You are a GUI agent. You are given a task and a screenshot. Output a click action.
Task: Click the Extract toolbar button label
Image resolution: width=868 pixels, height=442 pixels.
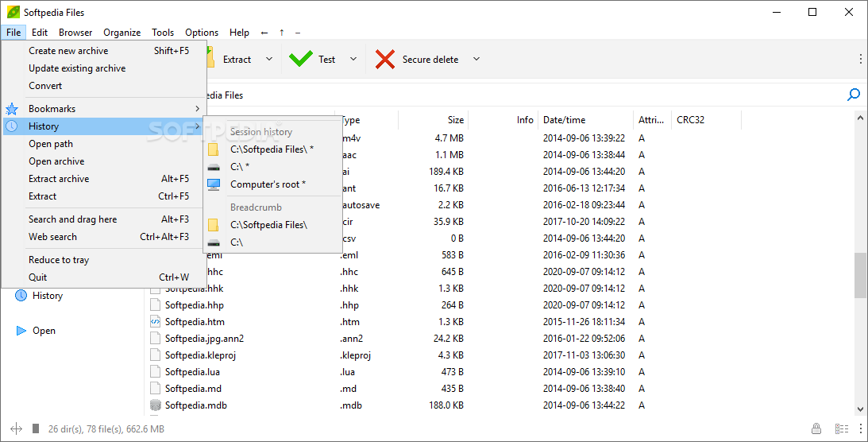click(x=237, y=60)
